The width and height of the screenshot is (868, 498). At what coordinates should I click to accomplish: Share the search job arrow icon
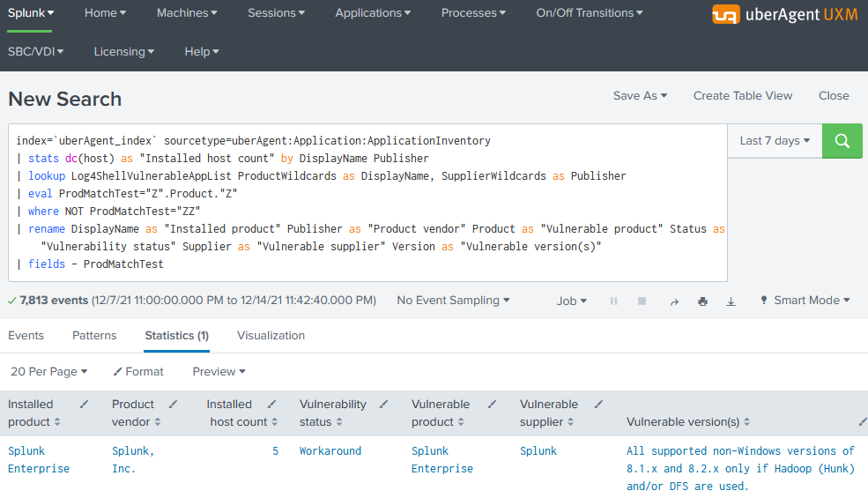tap(674, 301)
